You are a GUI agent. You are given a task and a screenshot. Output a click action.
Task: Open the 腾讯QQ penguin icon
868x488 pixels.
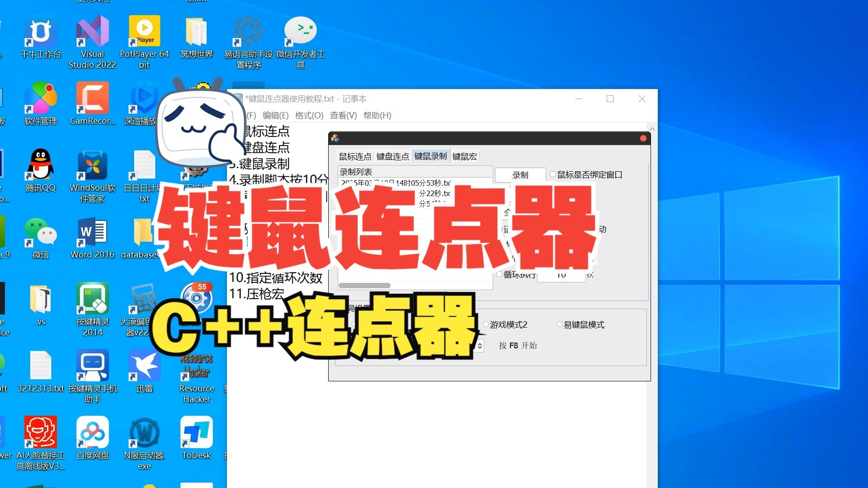click(x=41, y=171)
